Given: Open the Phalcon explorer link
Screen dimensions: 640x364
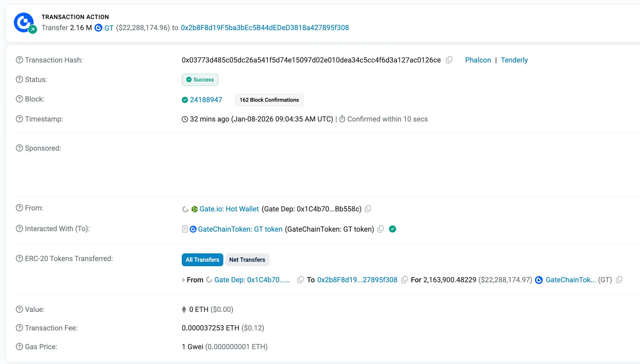Looking at the screenshot, I should click(x=478, y=60).
